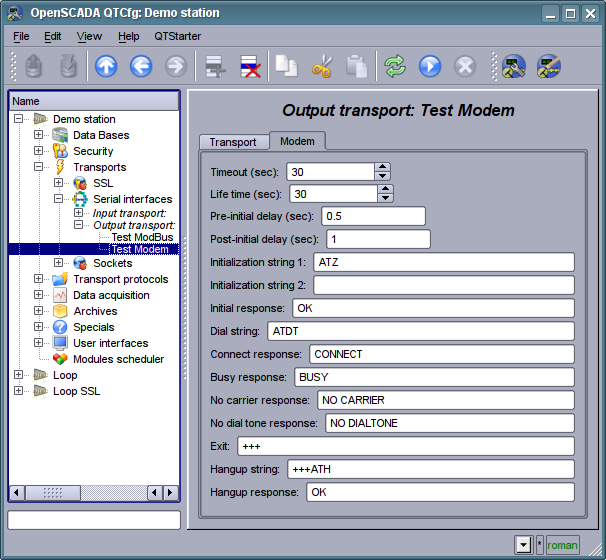Click the Initialization string 1 field

pos(444,262)
